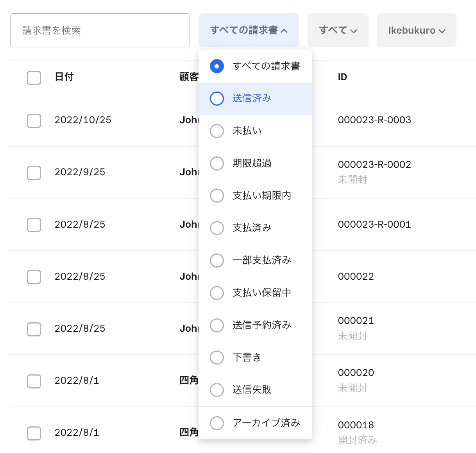Collapse the すべての請求書 dropdown

pyautogui.click(x=249, y=31)
